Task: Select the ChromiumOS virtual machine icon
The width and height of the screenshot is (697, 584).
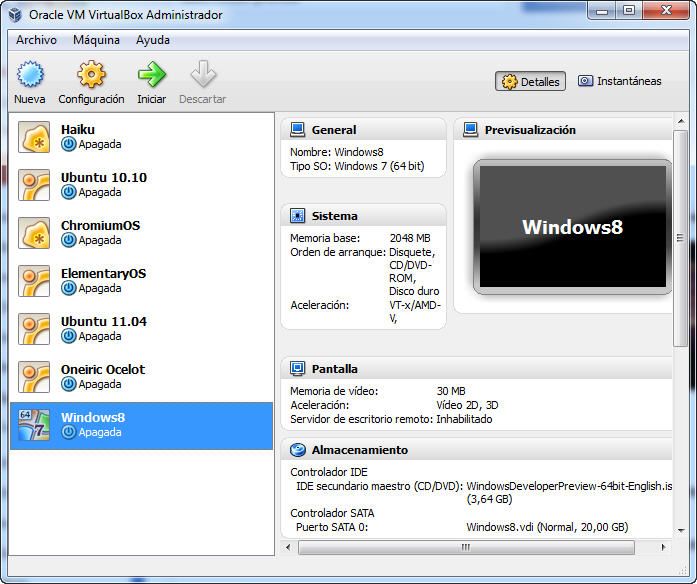Action: pyautogui.click(x=35, y=233)
